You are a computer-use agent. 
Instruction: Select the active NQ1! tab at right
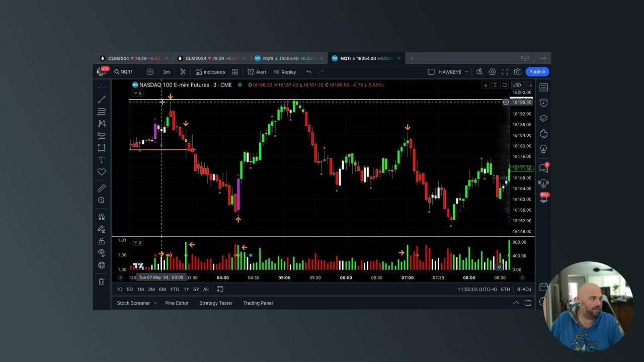coord(366,58)
